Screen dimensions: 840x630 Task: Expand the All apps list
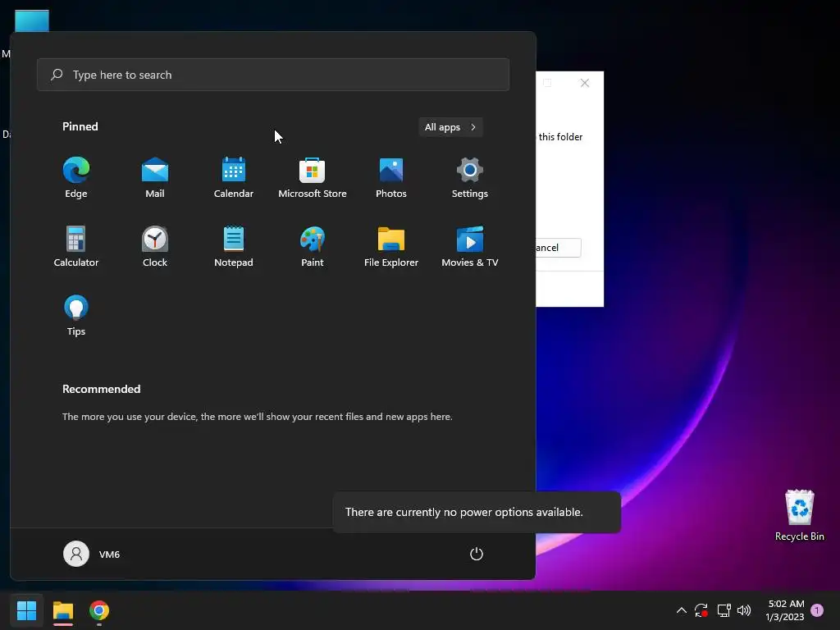pyautogui.click(x=450, y=127)
